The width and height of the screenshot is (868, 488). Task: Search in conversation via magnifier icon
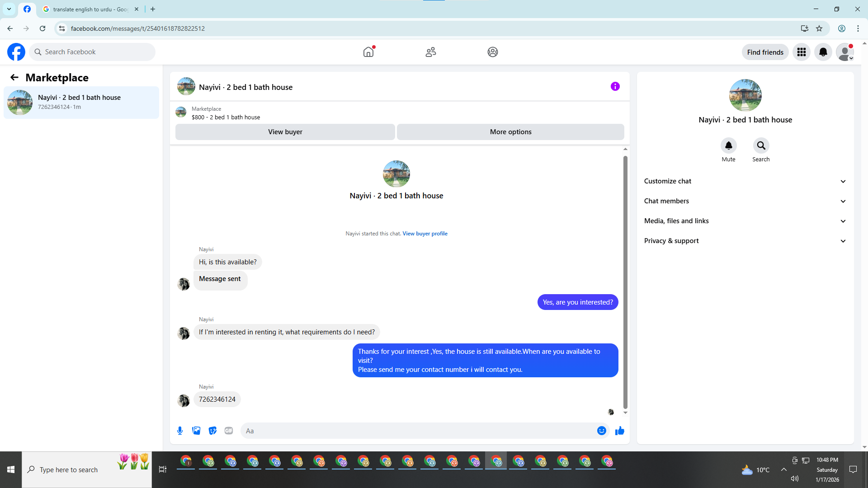[x=761, y=145]
